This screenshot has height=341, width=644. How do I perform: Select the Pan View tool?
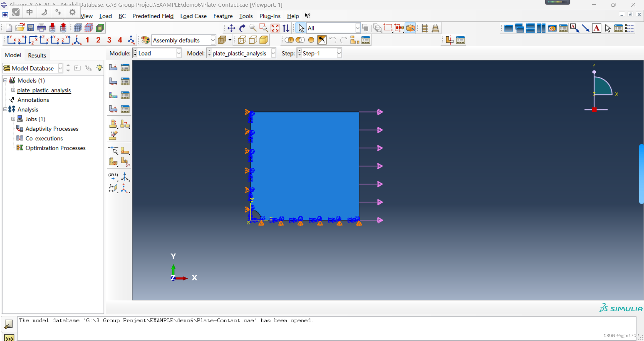tap(231, 28)
